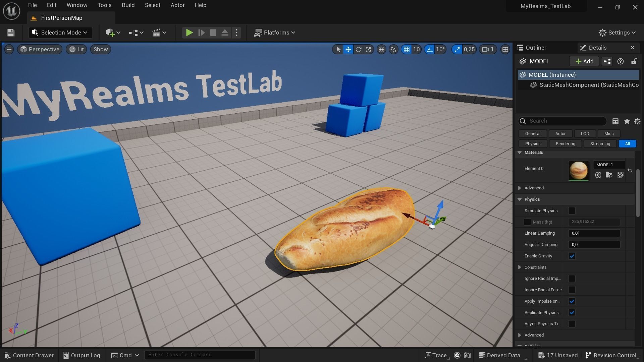Screen dimensions: 644x362
Task: Click the MODEL1 material thumbnail
Action: [578, 171]
